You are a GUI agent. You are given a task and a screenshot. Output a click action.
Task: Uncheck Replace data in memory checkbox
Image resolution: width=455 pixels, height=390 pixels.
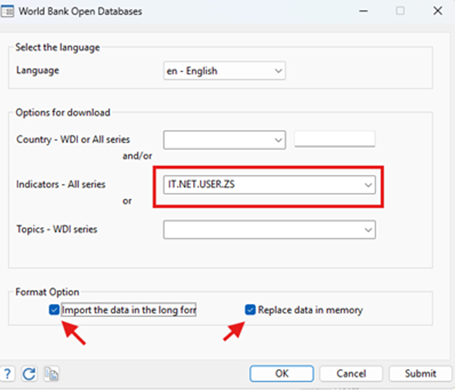coord(250,310)
